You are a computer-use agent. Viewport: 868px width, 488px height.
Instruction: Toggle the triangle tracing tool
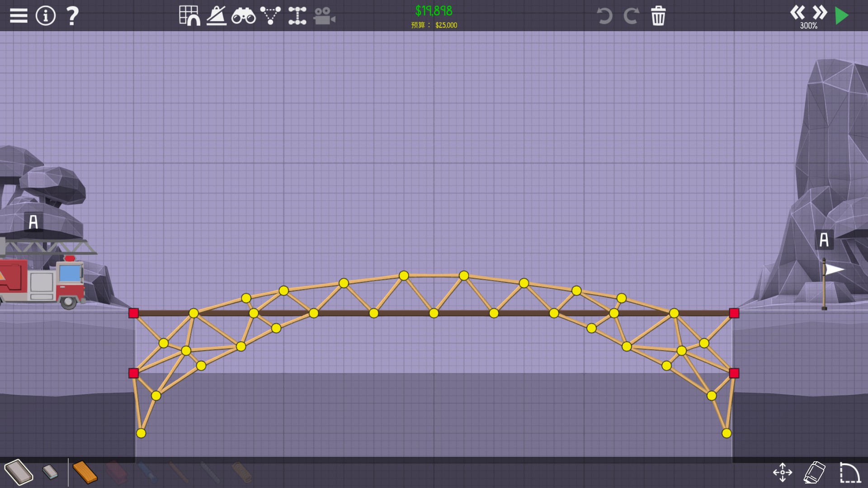(270, 16)
